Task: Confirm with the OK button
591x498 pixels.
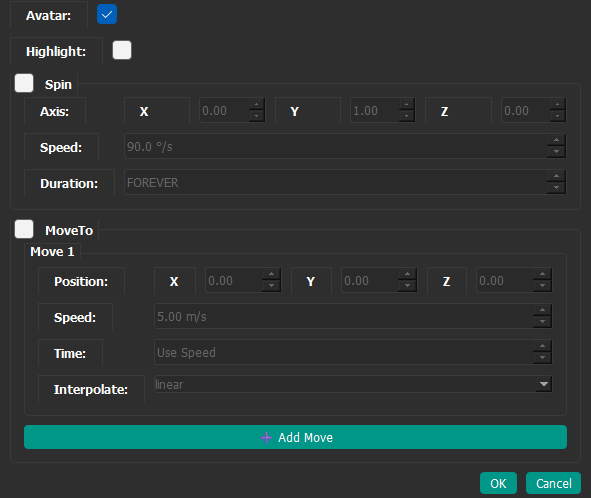Action: point(498,483)
